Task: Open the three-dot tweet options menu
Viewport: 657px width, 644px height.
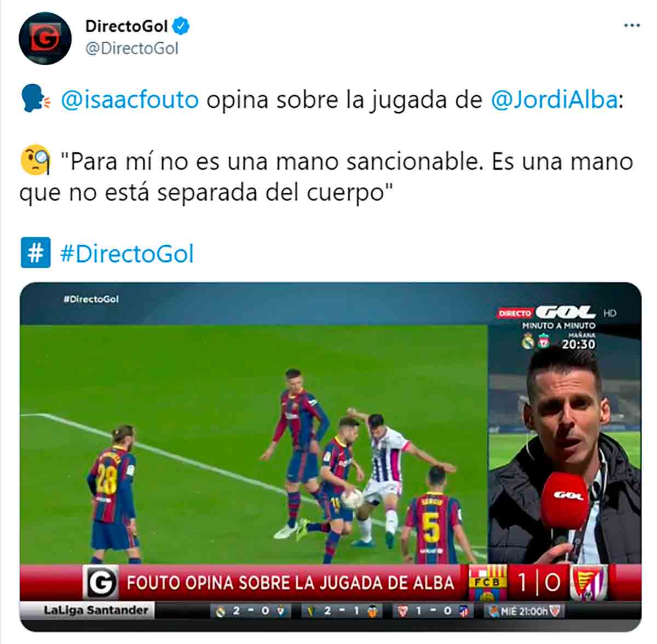Action: [x=632, y=25]
